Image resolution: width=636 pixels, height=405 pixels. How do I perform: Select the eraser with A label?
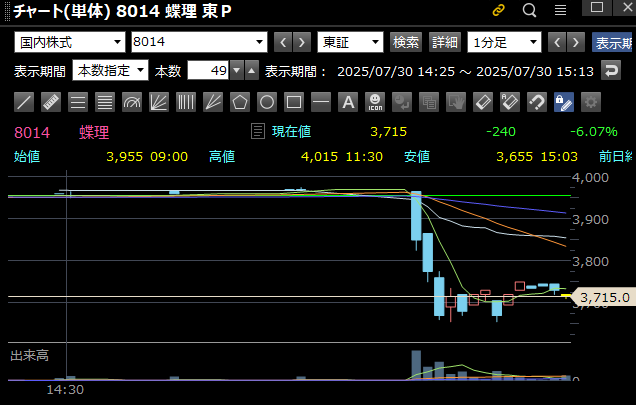click(x=510, y=102)
